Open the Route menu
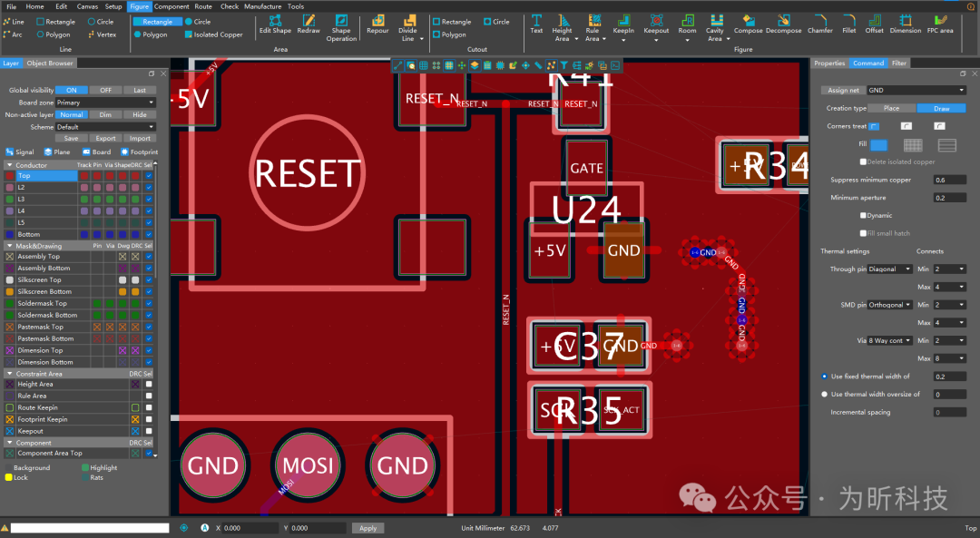The width and height of the screenshot is (980, 538). click(203, 6)
